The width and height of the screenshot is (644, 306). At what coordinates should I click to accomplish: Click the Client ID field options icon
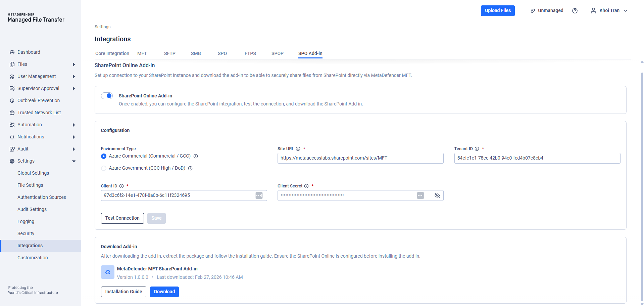pos(259,195)
